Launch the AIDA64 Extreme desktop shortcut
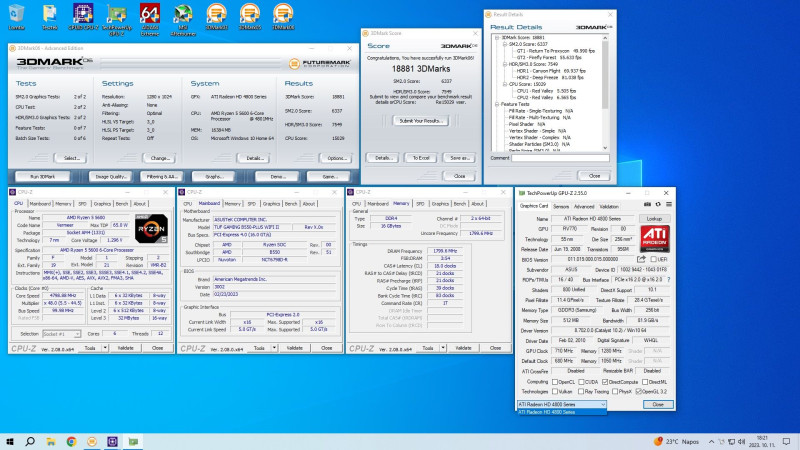Image resolution: width=800 pixels, height=450 pixels. tap(150, 20)
